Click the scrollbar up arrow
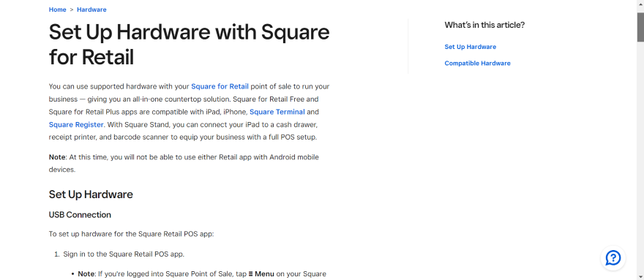This screenshot has width=644, height=280. [x=640, y=4]
